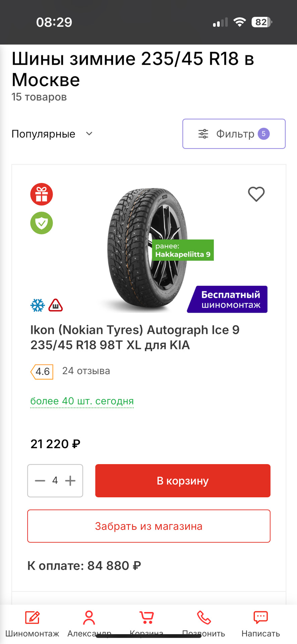Tap the более 40 шт. сегодня availability link

point(82,401)
